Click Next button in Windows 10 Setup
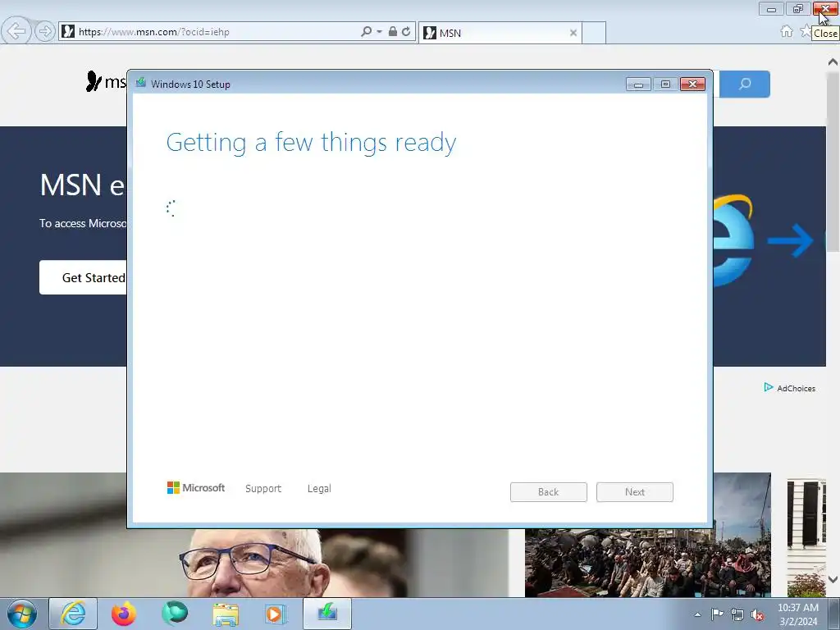The width and height of the screenshot is (840, 630). (x=635, y=492)
